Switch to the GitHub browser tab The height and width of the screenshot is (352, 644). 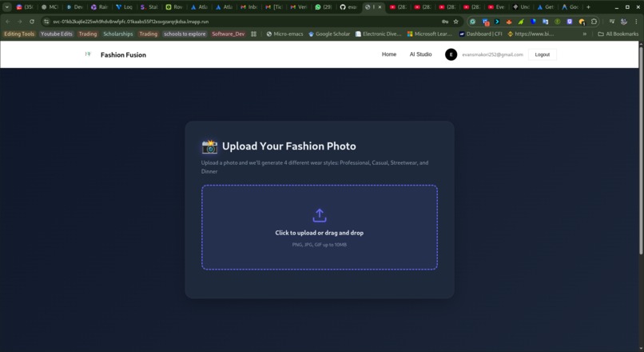click(x=348, y=7)
